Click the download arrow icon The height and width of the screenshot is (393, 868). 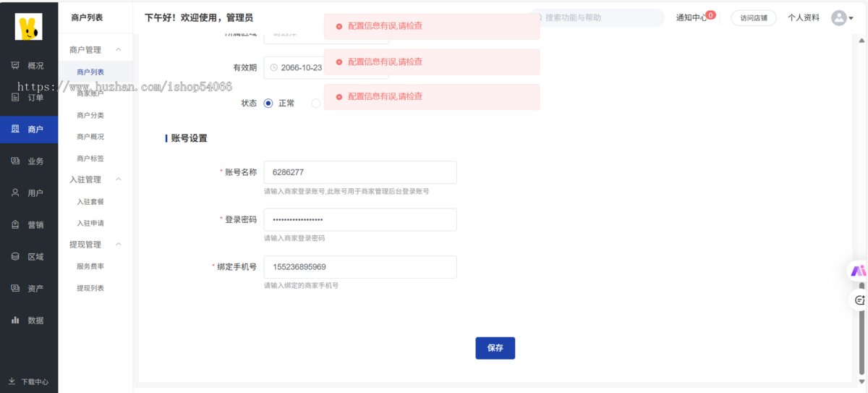coord(12,381)
